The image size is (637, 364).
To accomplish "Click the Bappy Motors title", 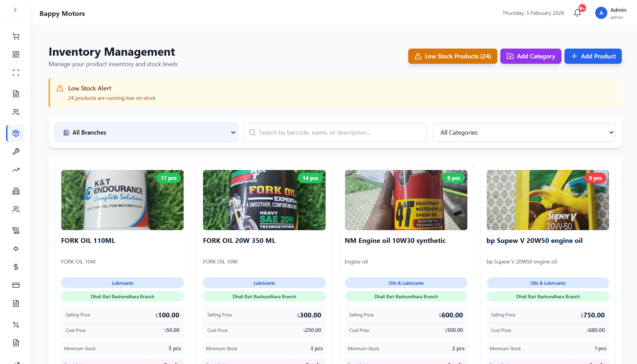I will (62, 13).
